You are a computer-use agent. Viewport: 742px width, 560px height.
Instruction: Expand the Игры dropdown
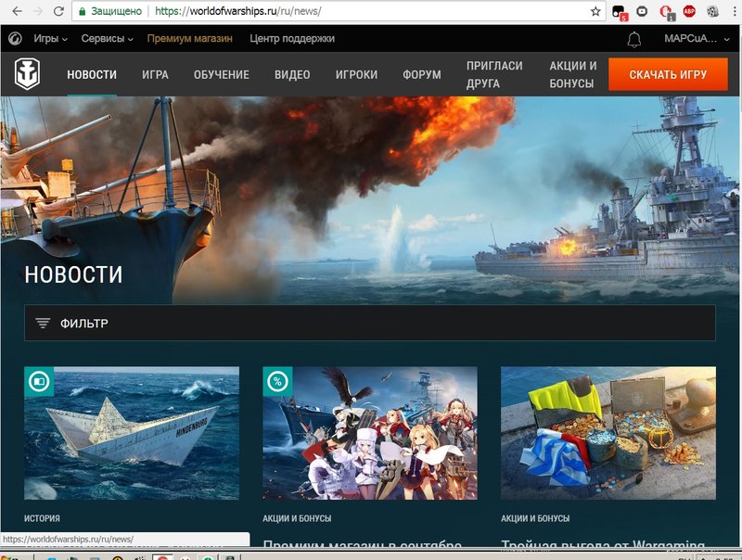click(x=50, y=39)
